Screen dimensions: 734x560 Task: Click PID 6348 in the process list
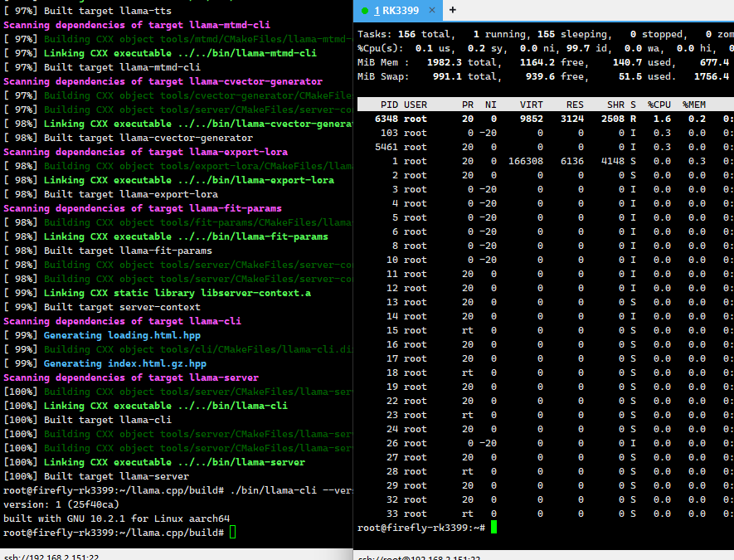point(386,119)
